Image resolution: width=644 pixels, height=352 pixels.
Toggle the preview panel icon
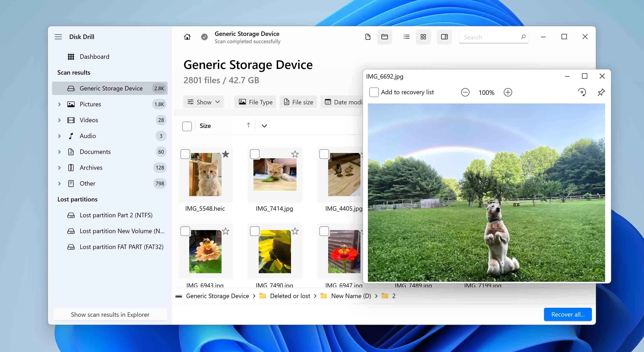[444, 37]
